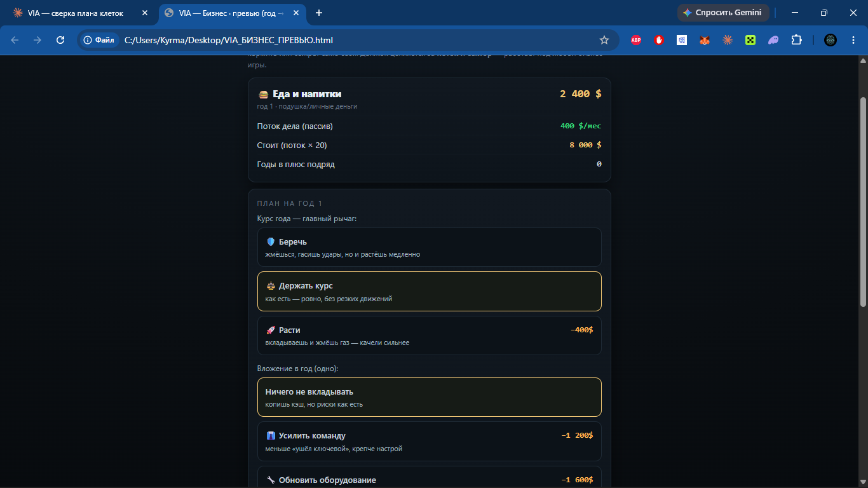Image resolution: width=868 pixels, height=488 pixels.
Task: Click the 400 $/мес value
Action: click(x=581, y=126)
